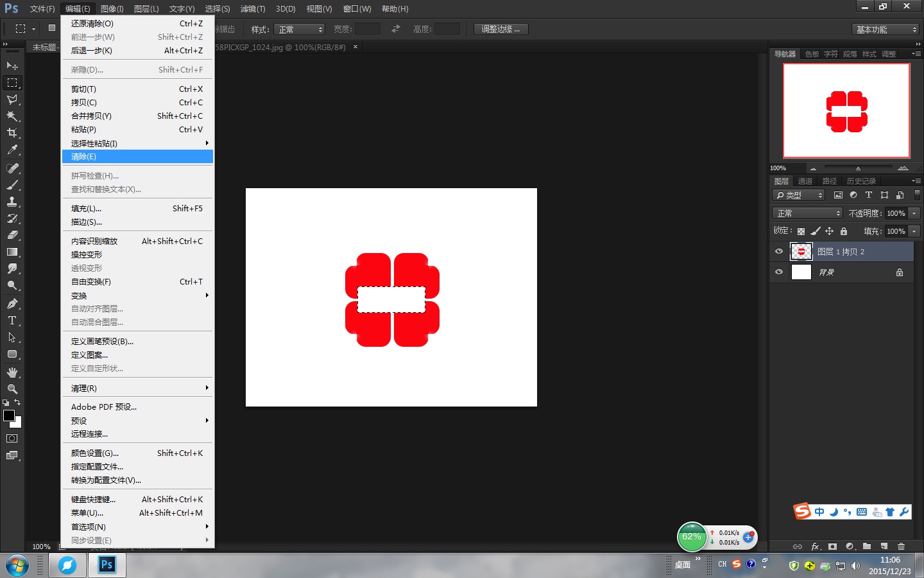Click the Windows Start button
This screenshot has width=924, height=578.
click(17, 565)
